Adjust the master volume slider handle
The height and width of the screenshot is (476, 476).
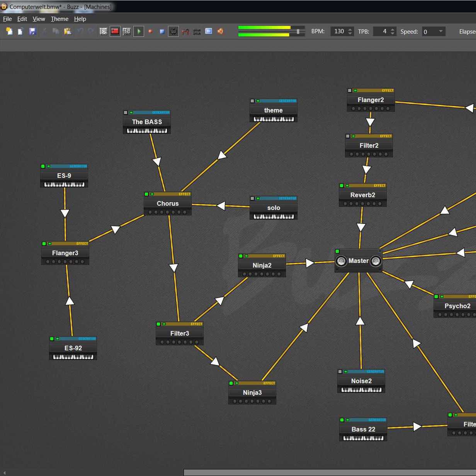[x=298, y=31]
